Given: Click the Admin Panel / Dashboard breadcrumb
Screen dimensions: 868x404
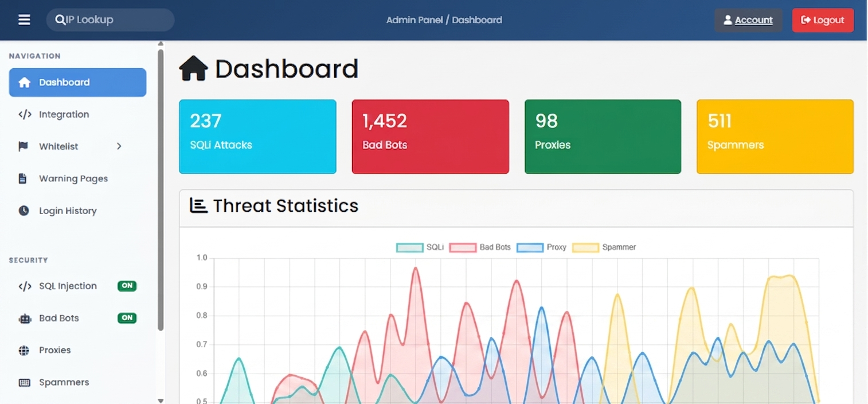Looking at the screenshot, I should [x=444, y=20].
